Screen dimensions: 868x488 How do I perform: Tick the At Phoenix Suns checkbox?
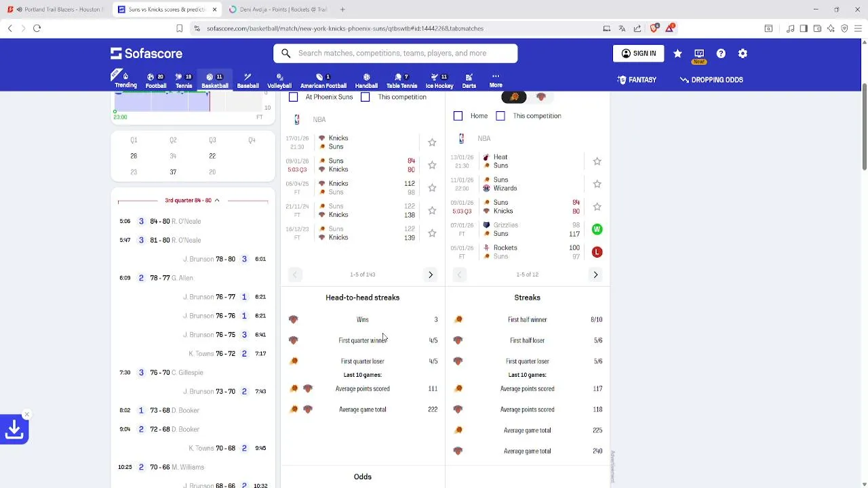(293, 97)
